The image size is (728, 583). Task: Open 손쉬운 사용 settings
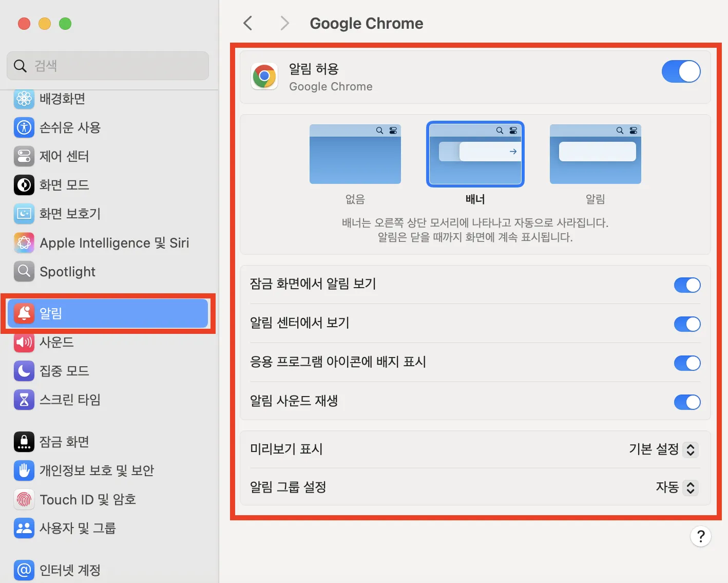coord(108,127)
